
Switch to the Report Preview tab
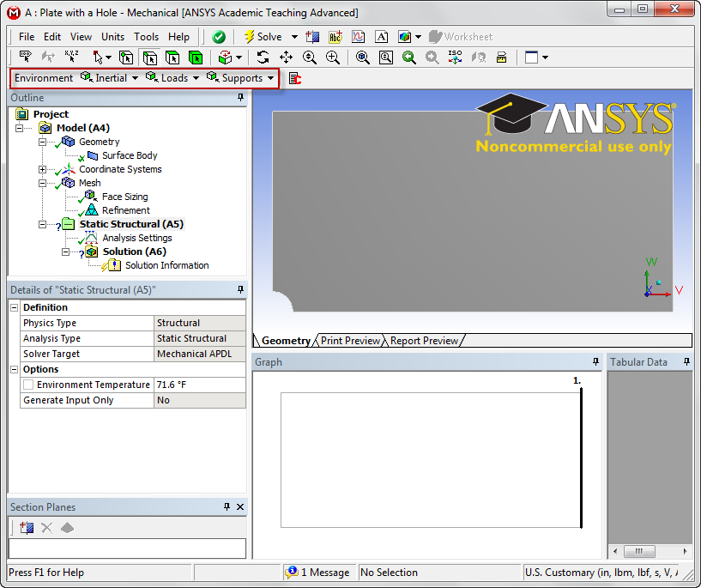[424, 341]
